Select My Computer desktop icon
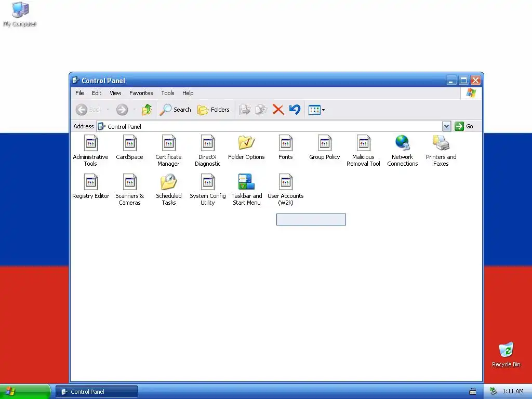This screenshot has height=399, width=532. 20,15
